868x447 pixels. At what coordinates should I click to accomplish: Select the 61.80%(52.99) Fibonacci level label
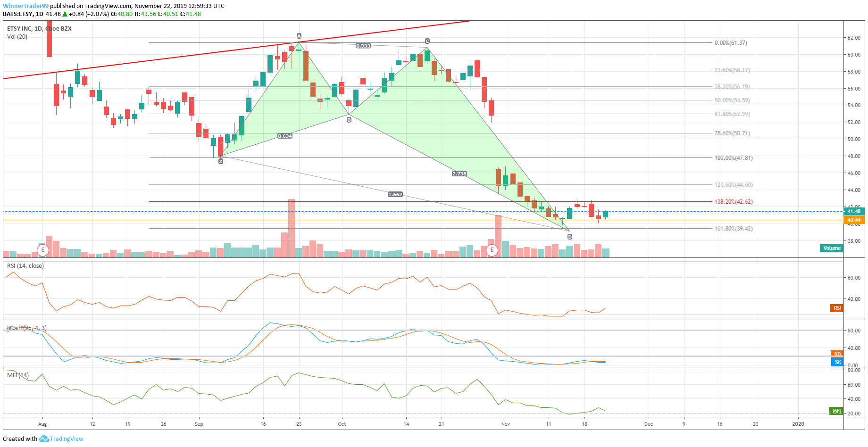732,114
